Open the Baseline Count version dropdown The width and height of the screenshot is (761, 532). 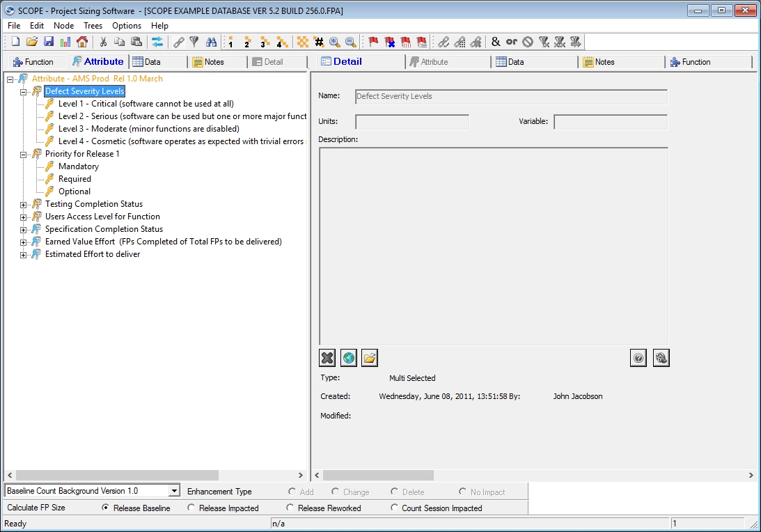[x=174, y=492]
